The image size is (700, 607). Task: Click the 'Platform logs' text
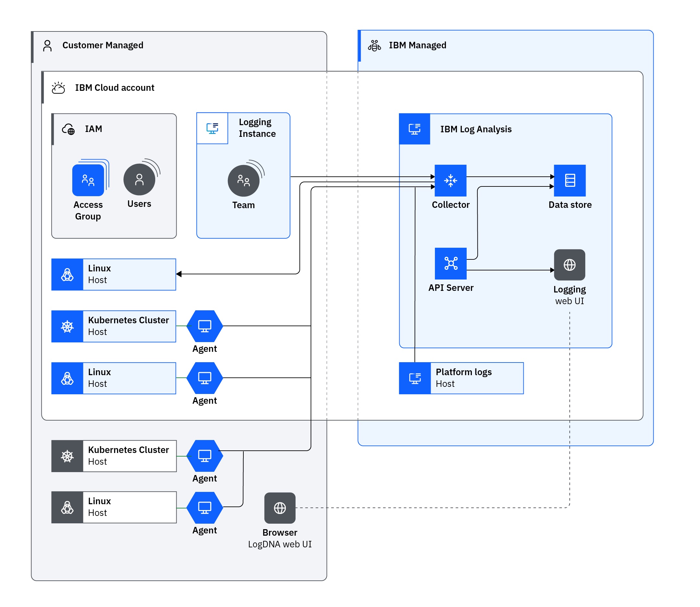tap(464, 372)
